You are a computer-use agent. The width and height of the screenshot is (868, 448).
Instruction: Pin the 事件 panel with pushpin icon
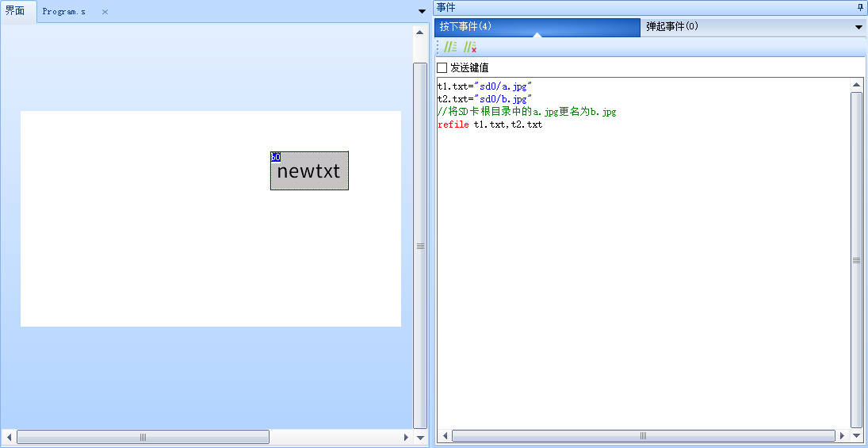[x=860, y=7]
